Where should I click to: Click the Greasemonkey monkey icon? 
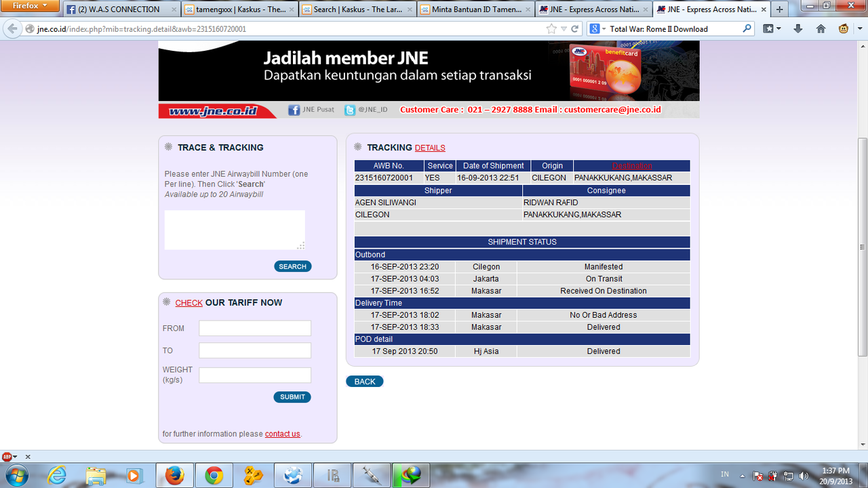tap(844, 28)
